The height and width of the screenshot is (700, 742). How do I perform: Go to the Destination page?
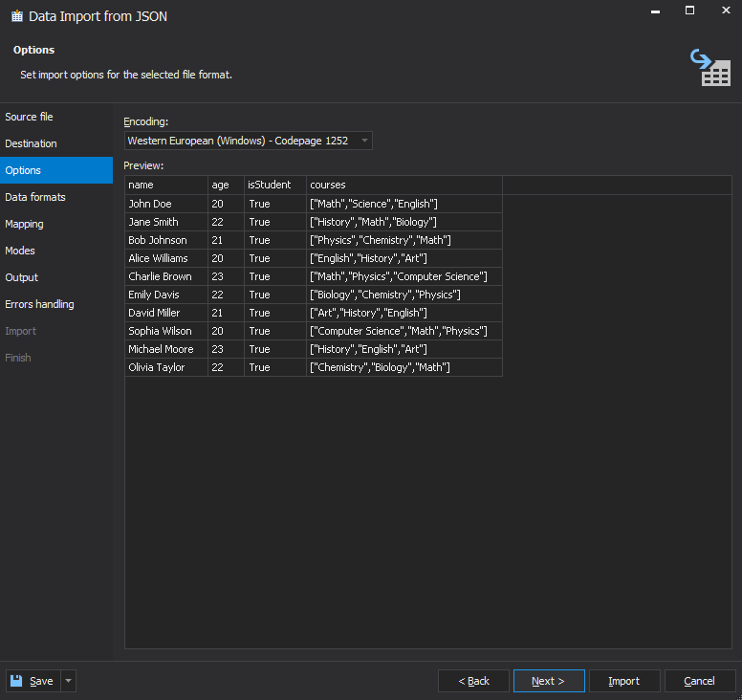56,143
